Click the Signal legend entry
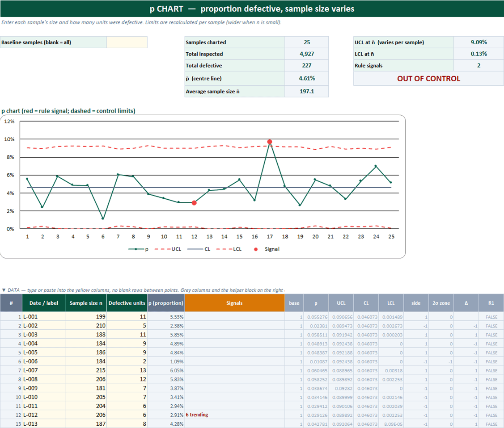Viewport: 504px width, 428px height. (267, 249)
